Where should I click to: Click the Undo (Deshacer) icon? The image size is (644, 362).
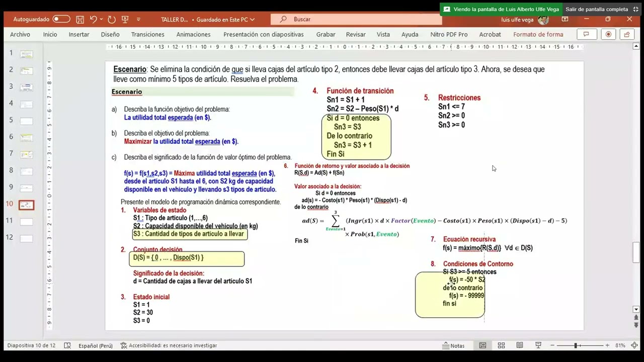click(x=93, y=20)
